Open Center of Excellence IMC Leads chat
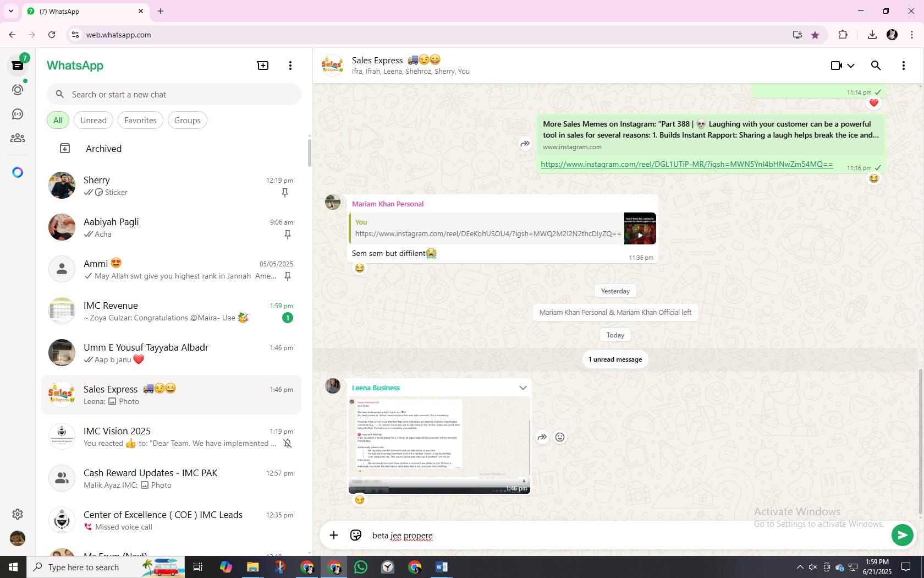Viewport: 924px width, 578px height. pos(172,520)
